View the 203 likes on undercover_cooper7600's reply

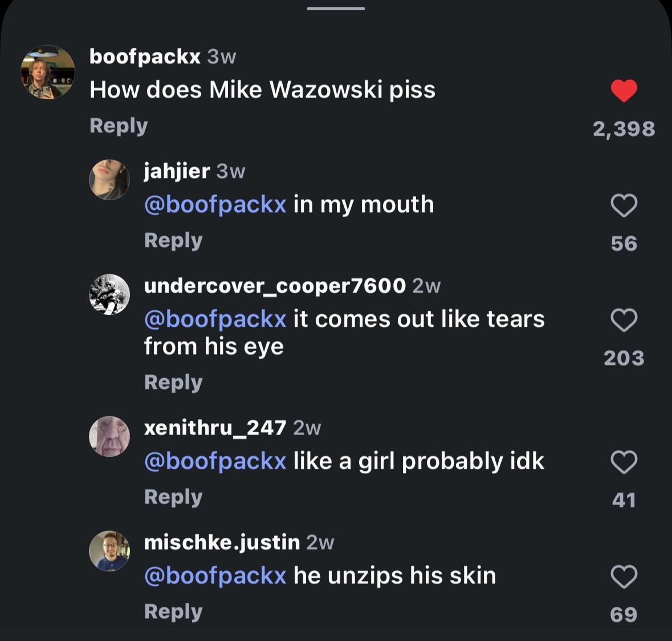point(624,359)
